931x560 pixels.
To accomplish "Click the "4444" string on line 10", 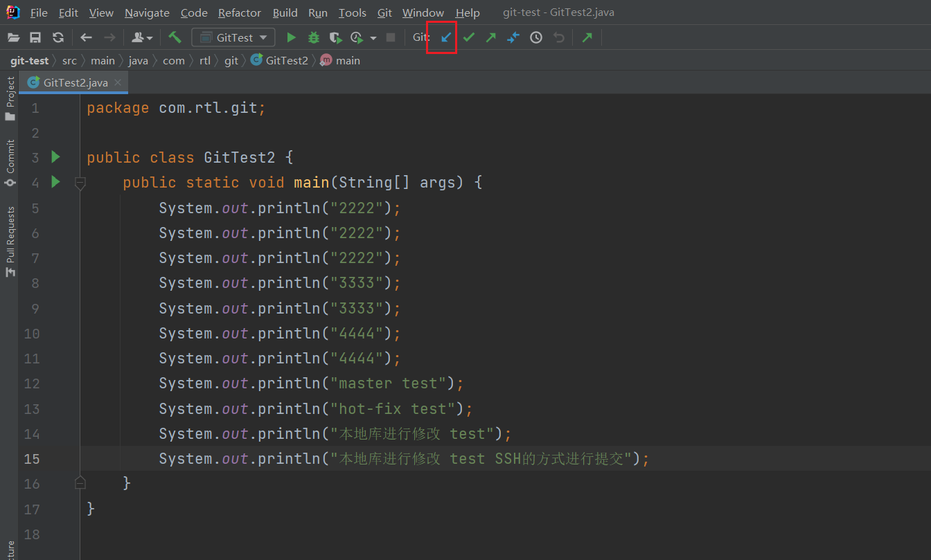I will coord(357,334).
